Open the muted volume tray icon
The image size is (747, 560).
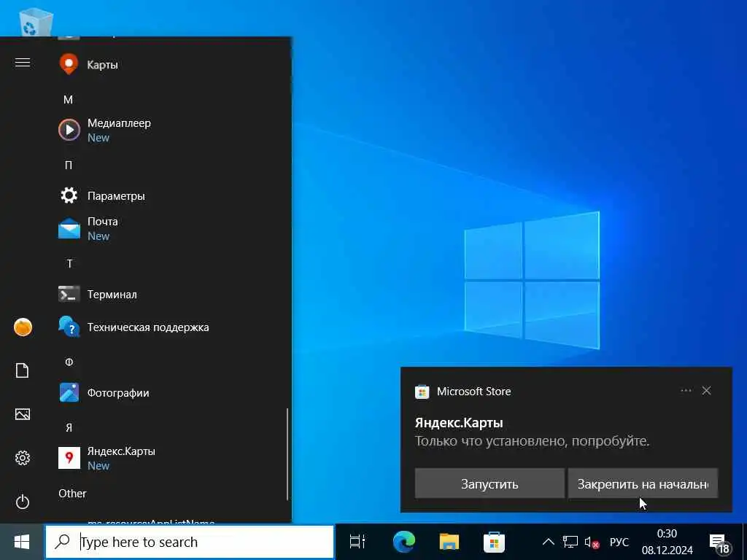tap(592, 542)
